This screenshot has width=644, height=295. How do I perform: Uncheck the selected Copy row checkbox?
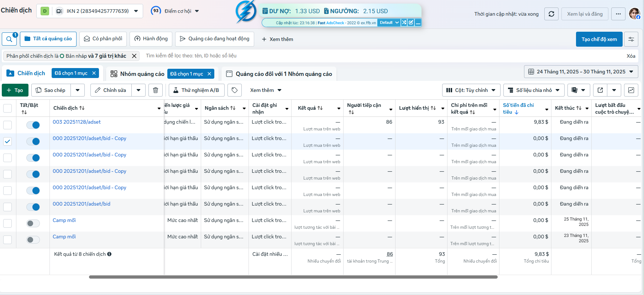click(7, 141)
